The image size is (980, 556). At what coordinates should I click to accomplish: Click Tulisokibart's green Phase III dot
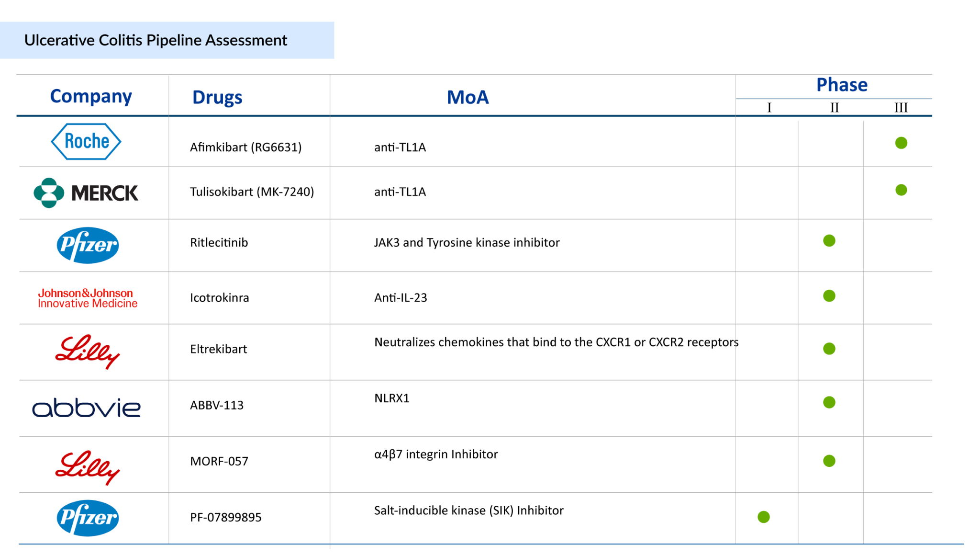[901, 190]
